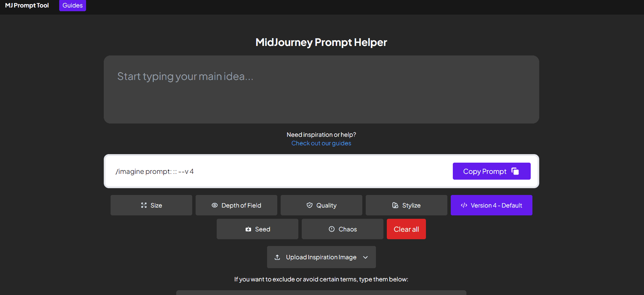
Task: Open the Guides page from top bar
Action: pyautogui.click(x=72, y=5)
